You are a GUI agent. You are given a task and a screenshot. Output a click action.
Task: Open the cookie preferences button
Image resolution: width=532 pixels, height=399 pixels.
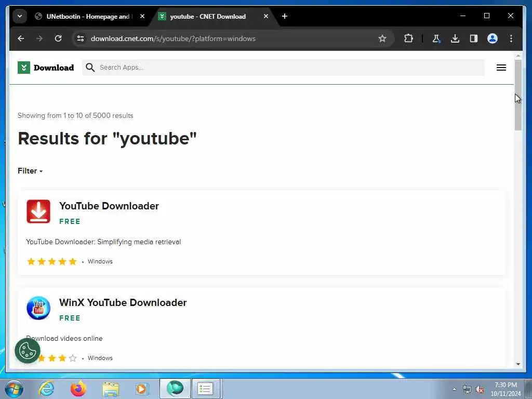tap(28, 351)
